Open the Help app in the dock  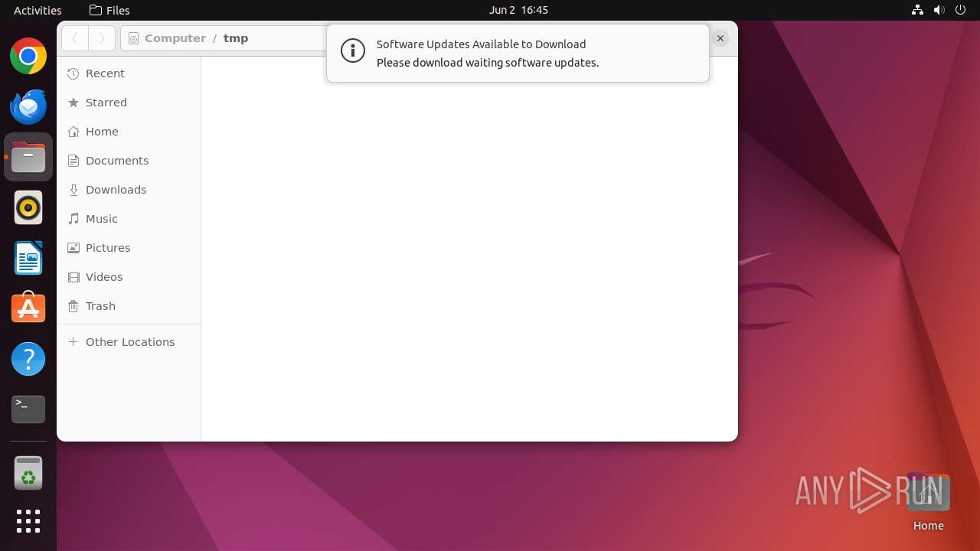[28, 359]
